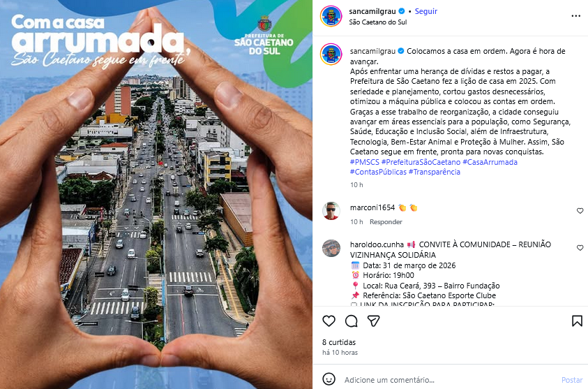This screenshot has width=588, height=389.
Task: Like the post with the heart icon
Action: pyautogui.click(x=329, y=321)
